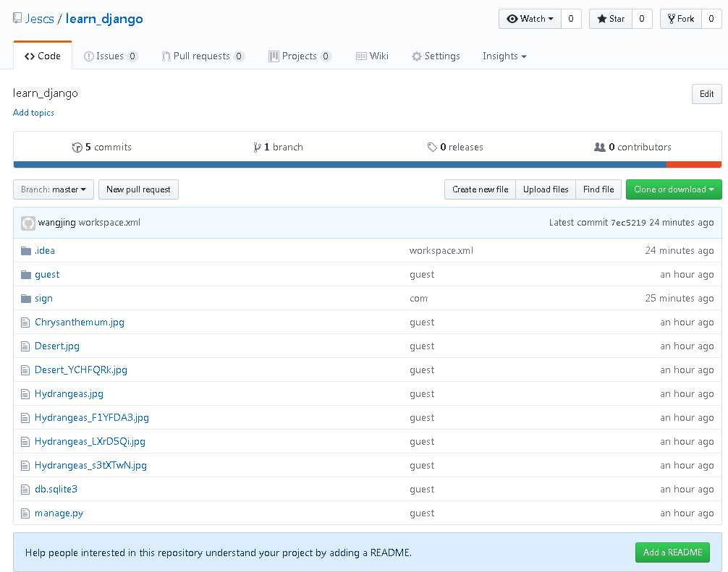The width and height of the screenshot is (728, 572).
Task: Click the Edit description button
Action: coord(706,94)
